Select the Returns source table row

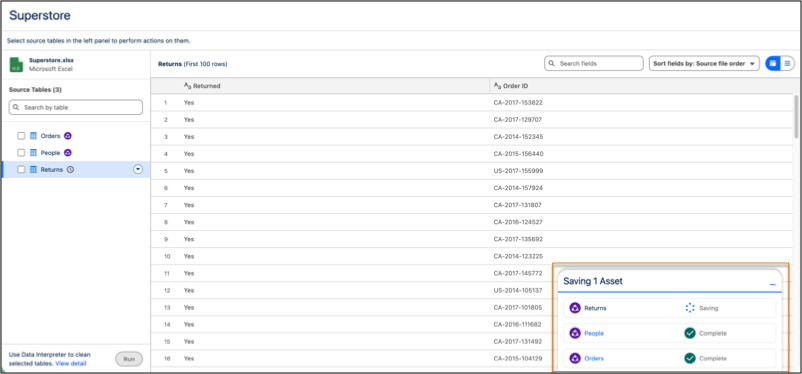76,170
